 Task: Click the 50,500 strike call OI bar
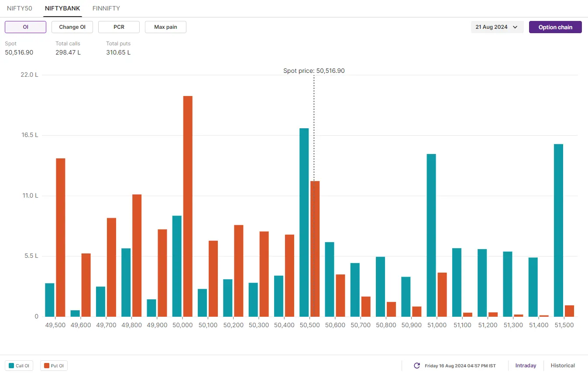[x=304, y=222]
